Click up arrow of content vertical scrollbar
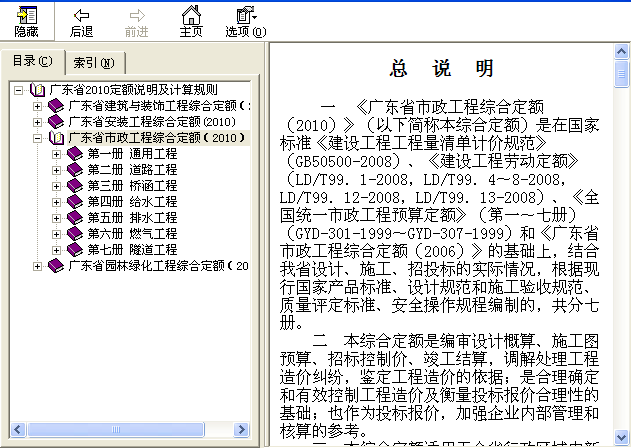 tap(621, 52)
